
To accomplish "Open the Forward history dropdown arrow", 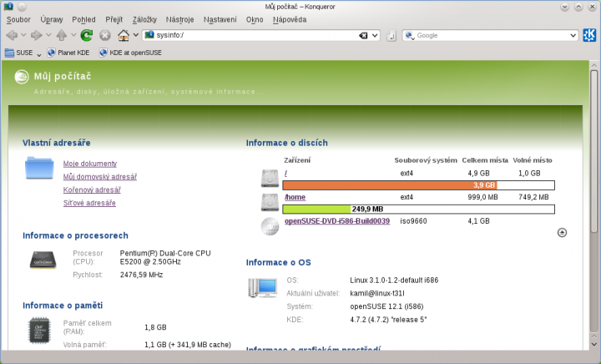I will point(48,35).
